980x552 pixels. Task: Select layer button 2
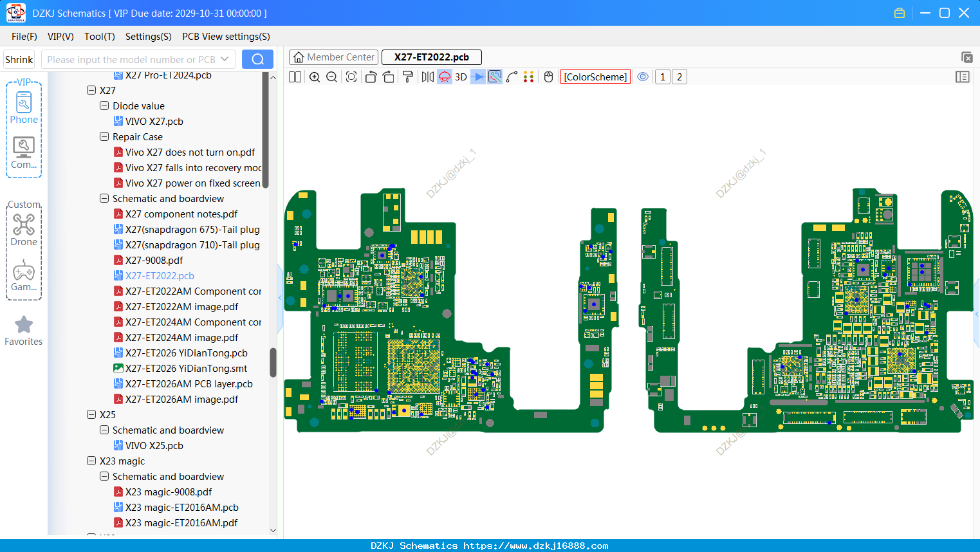(x=680, y=77)
